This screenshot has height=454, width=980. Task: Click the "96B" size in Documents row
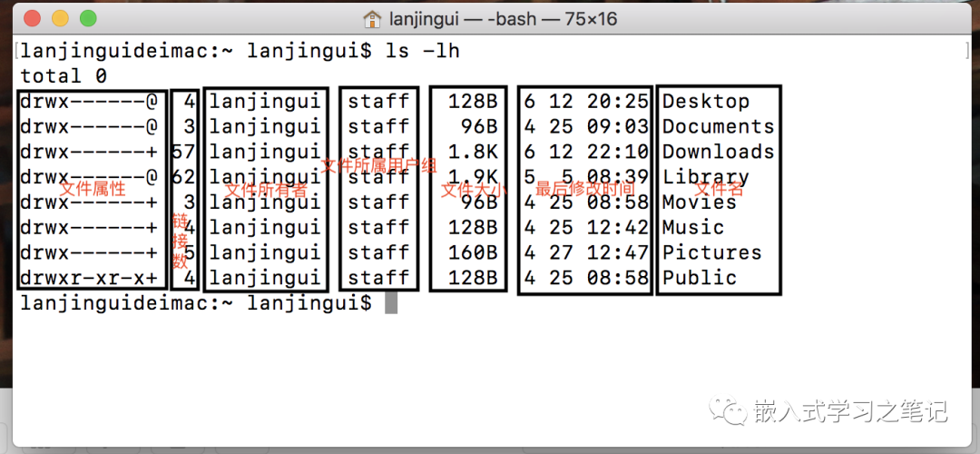(x=479, y=126)
